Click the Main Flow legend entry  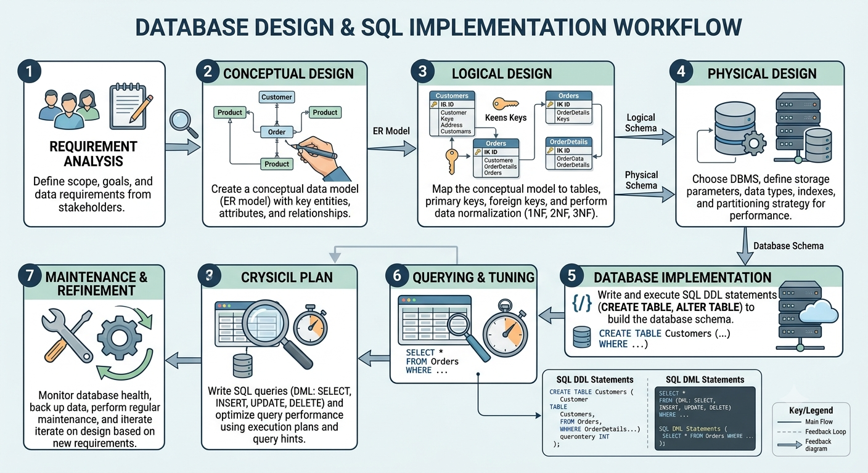tap(809, 422)
